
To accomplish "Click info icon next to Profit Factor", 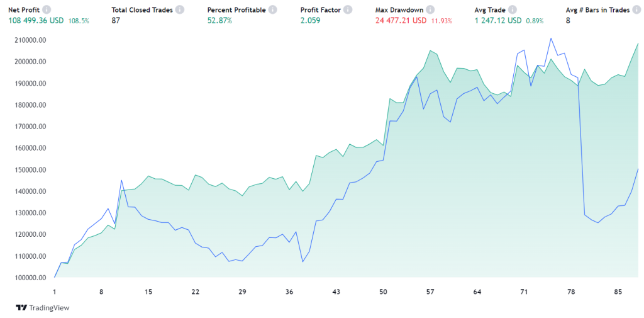I will (x=348, y=10).
